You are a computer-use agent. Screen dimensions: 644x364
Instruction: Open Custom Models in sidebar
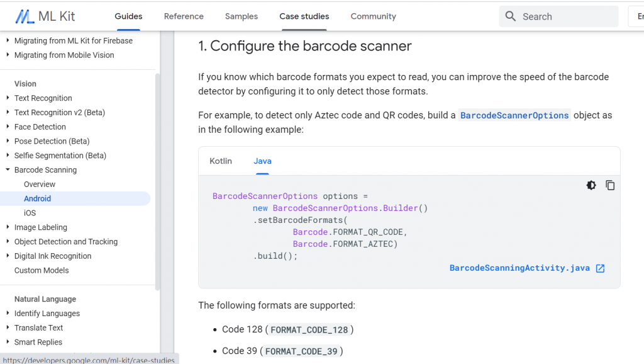pos(42,270)
